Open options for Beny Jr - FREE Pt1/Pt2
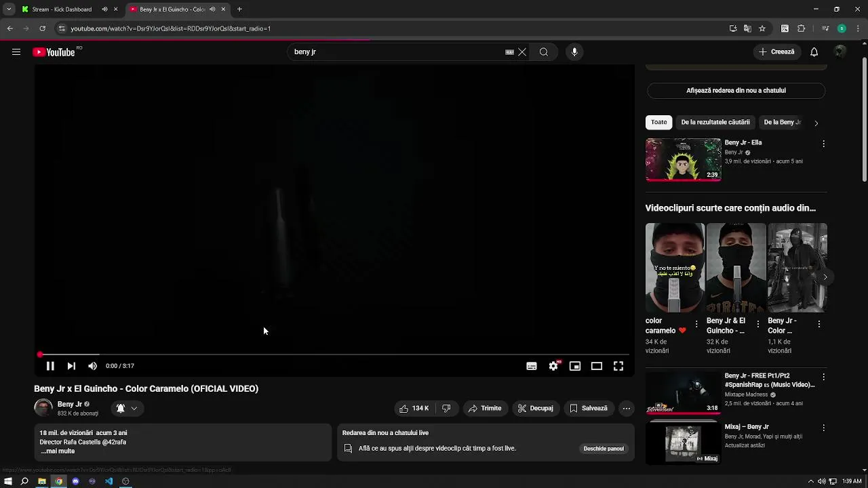 (x=824, y=378)
